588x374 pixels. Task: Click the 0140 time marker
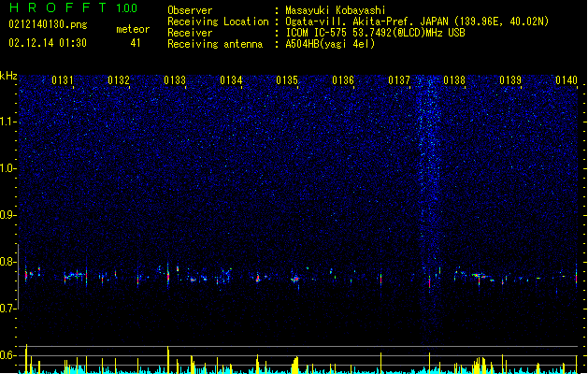(x=566, y=80)
